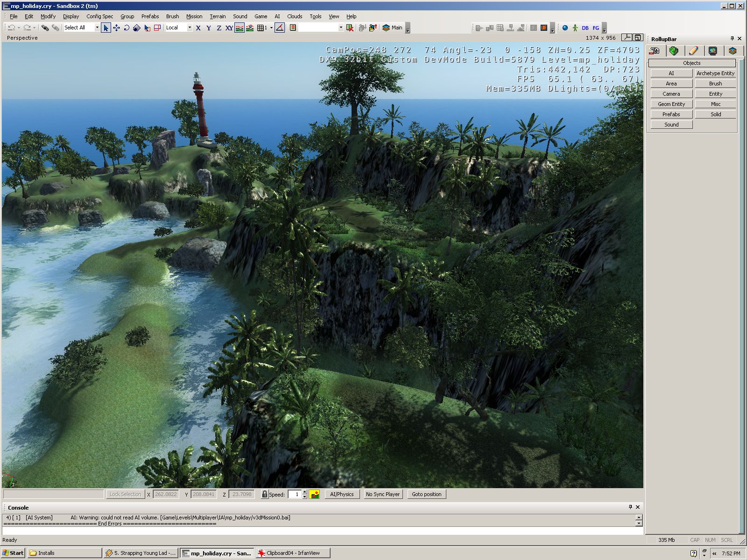This screenshot has height=560, width=747.
Task: Click the Link objects chain icon
Action: pyautogui.click(x=45, y=28)
